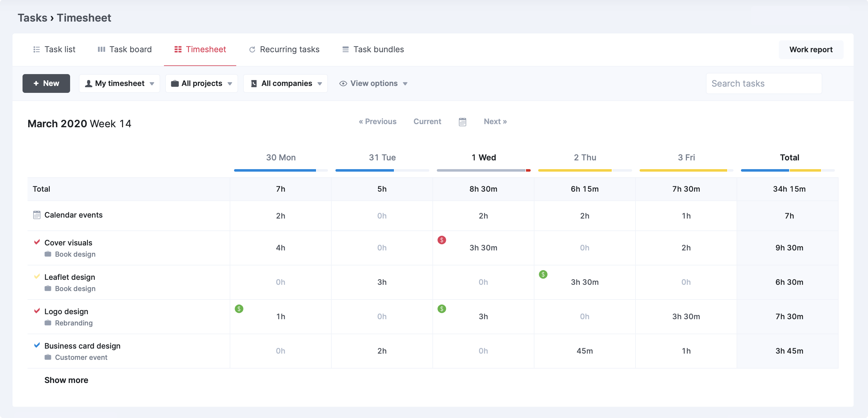The image size is (868, 418).
Task: Click green dollar badge on Logo design Wednesday
Action: (x=442, y=309)
